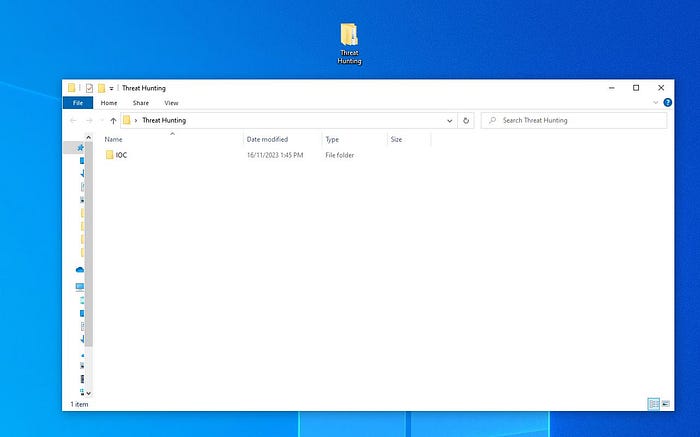Select This PC monitor icon in navigation pane
The width and height of the screenshot is (700, 437).
tap(80, 286)
